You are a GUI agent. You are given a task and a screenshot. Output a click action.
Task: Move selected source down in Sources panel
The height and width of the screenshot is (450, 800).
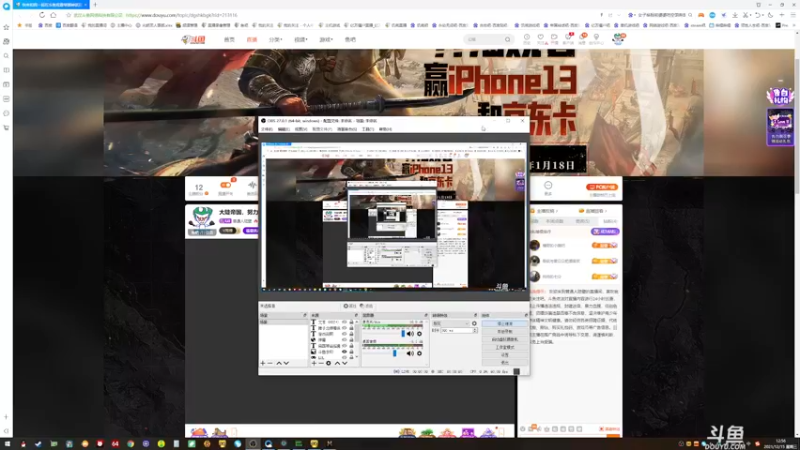[344, 363]
